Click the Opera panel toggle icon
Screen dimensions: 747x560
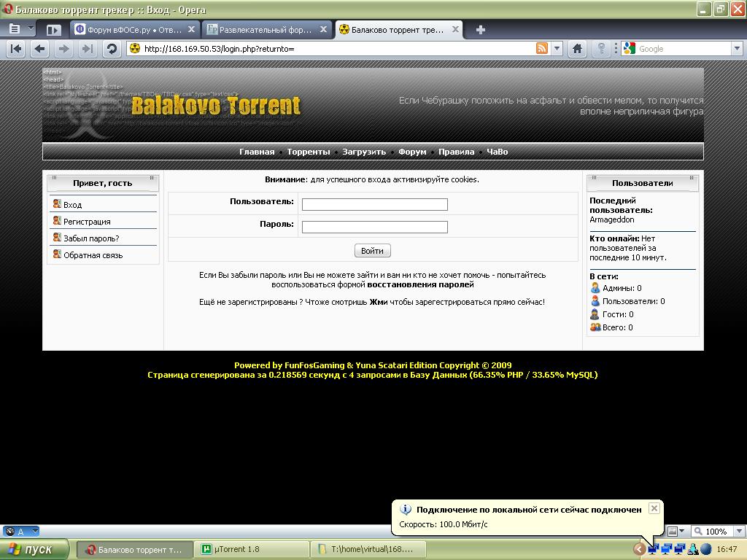coord(53,30)
